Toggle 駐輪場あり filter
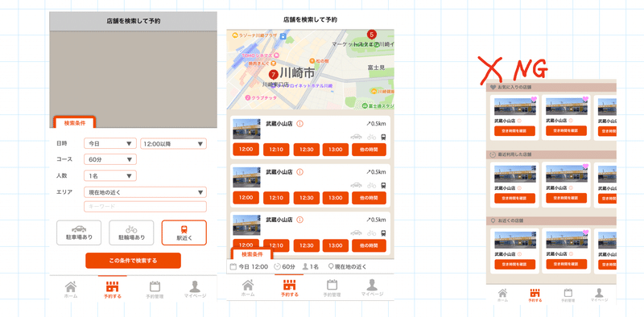 pyautogui.click(x=131, y=233)
